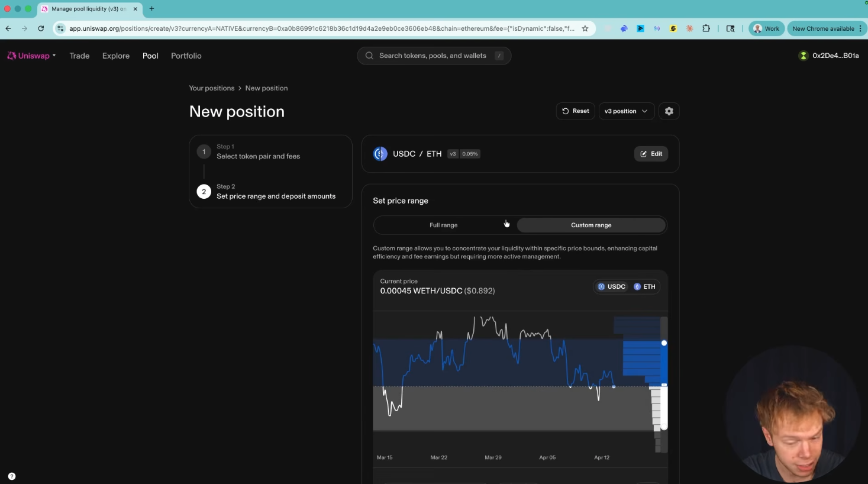Click the yellow S extension icon

(673, 28)
